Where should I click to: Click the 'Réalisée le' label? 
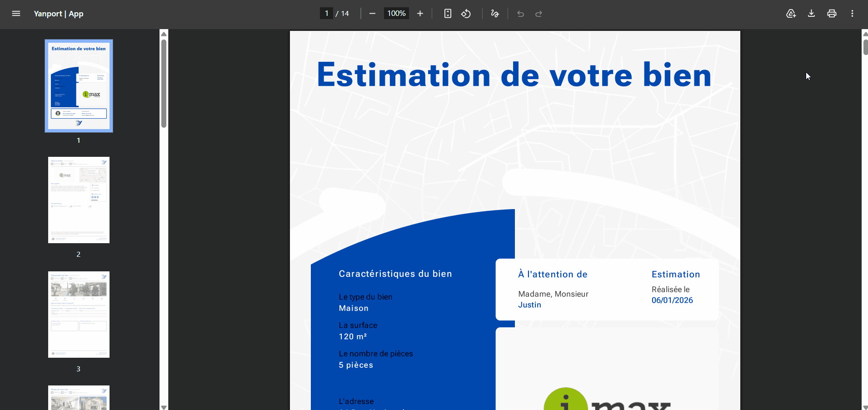670,290
